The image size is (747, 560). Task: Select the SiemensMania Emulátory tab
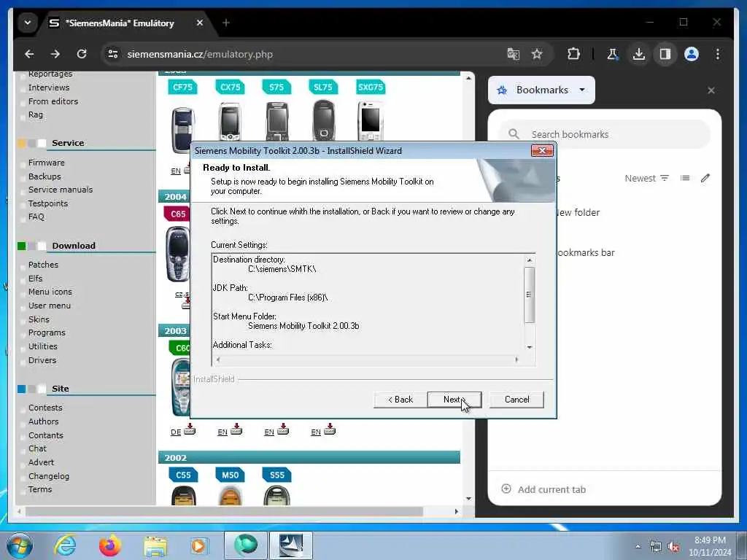(x=119, y=23)
